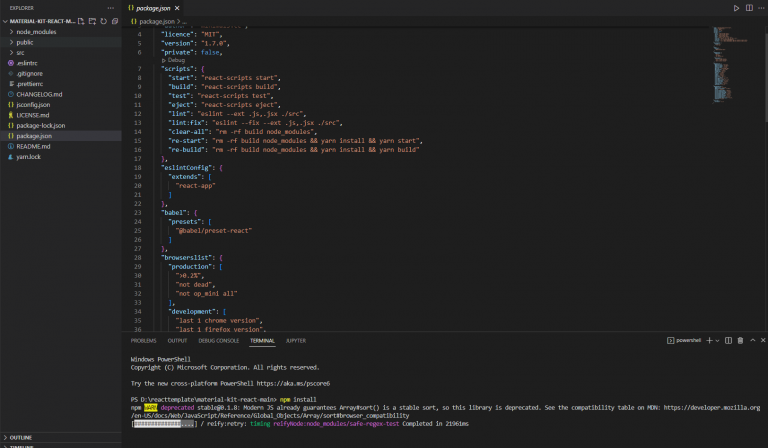Click the npm install progress bar in terminal
Screen dimensions: 768x448
(x=164, y=424)
